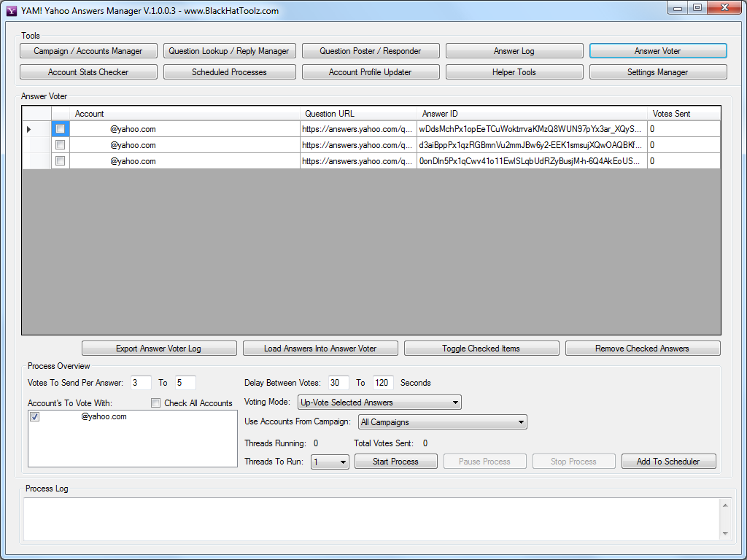Uncheck the @yahoo.com voting account
The height and width of the screenshot is (560, 747).
(35, 416)
